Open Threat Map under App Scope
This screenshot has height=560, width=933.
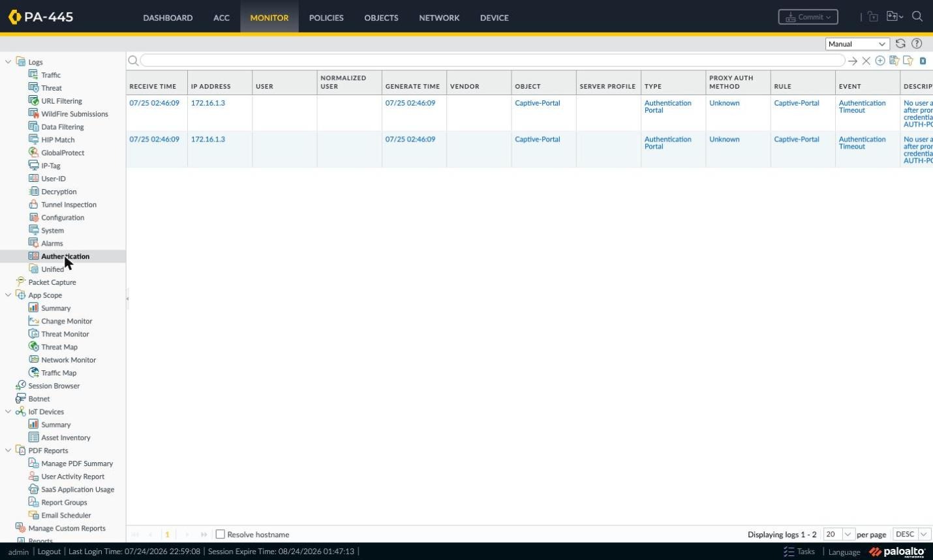pos(59,347)
